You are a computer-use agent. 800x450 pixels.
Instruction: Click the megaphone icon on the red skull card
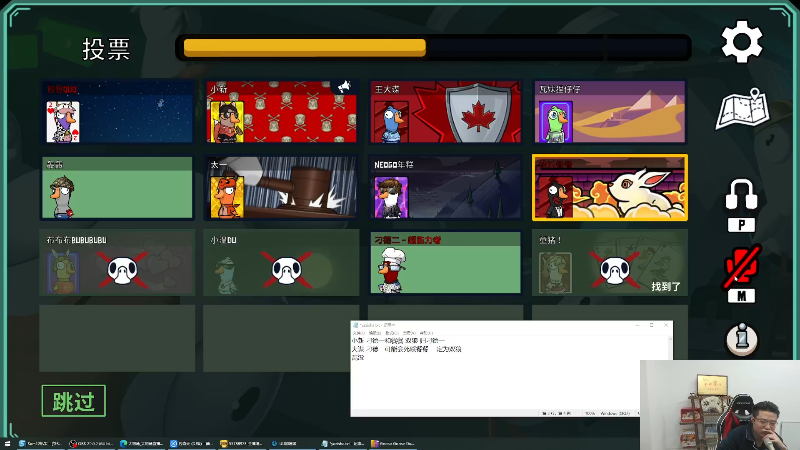tap(344, 87)
